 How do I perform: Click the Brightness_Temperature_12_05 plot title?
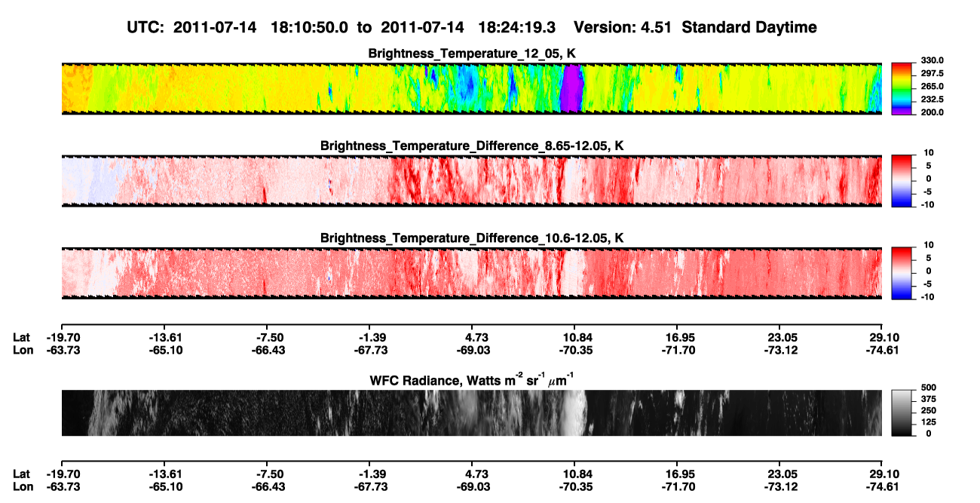tap(472, 54)
